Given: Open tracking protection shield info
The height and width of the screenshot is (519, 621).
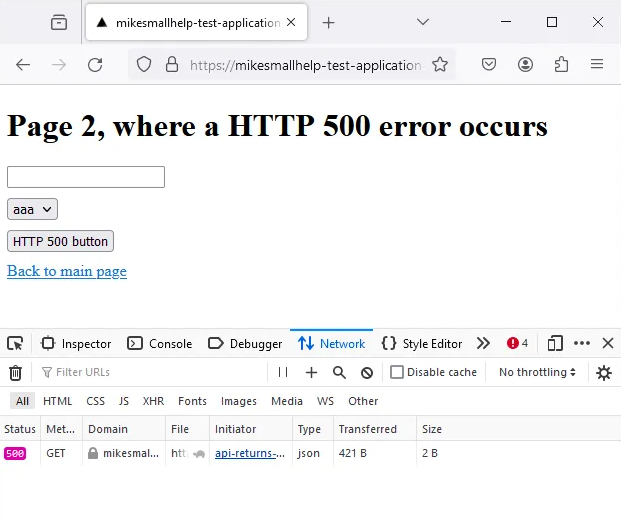Looking at the screenshot, I should (x=144, y=64).
